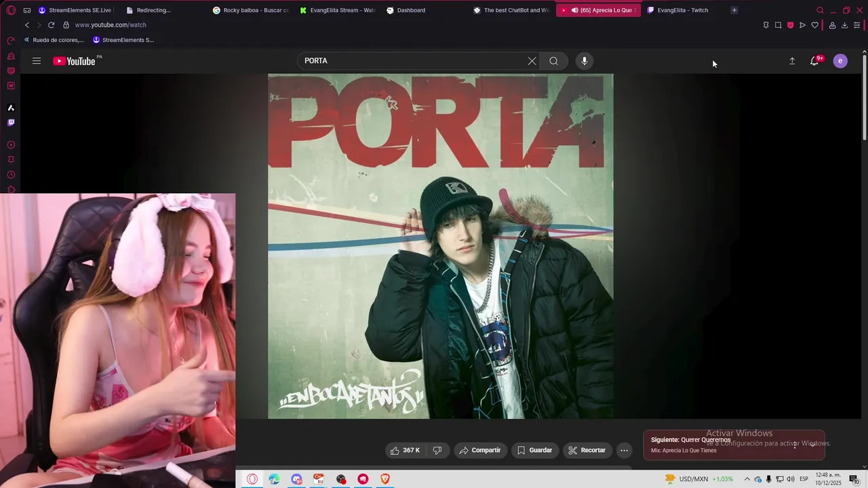This screenshot has width=868, height=488.
Task: Open the StreamElements S... bookmark
Action: [123, 40]
